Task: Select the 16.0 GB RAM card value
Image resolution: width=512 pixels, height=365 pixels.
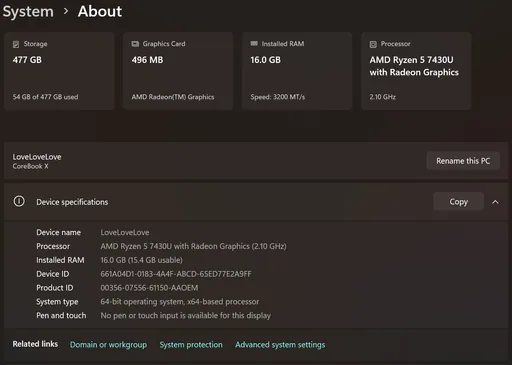Action: pyautogui.click(x=266, y=60)
